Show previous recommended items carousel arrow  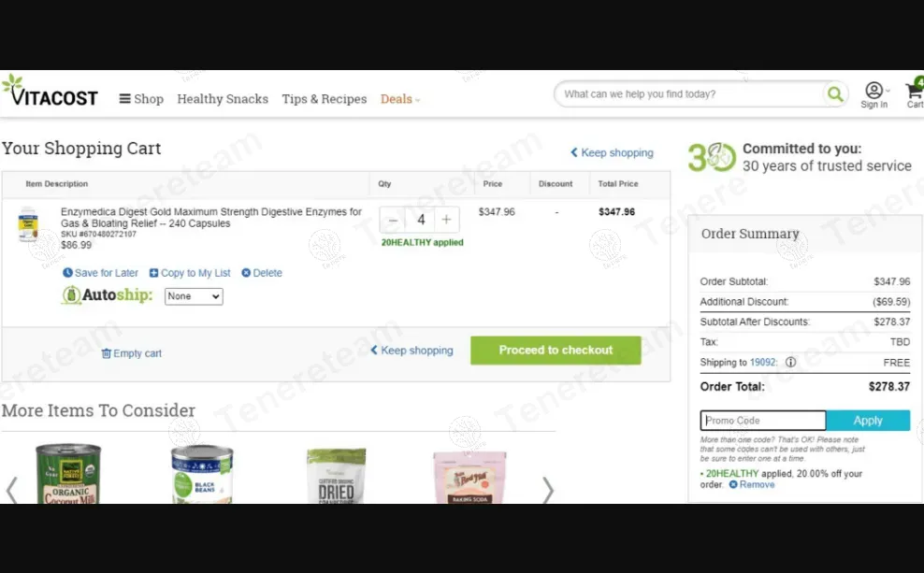(x=11, y=490)
